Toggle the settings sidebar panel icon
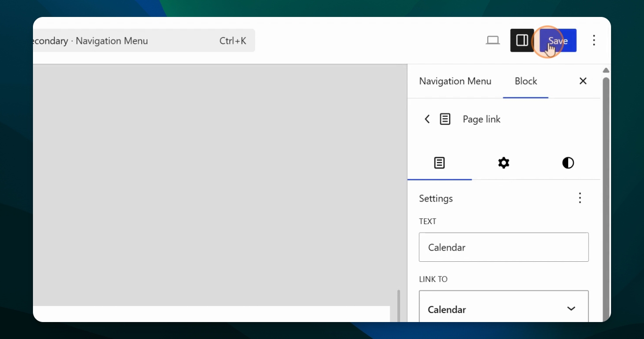 pyautogui.click(x=522, y=40)
